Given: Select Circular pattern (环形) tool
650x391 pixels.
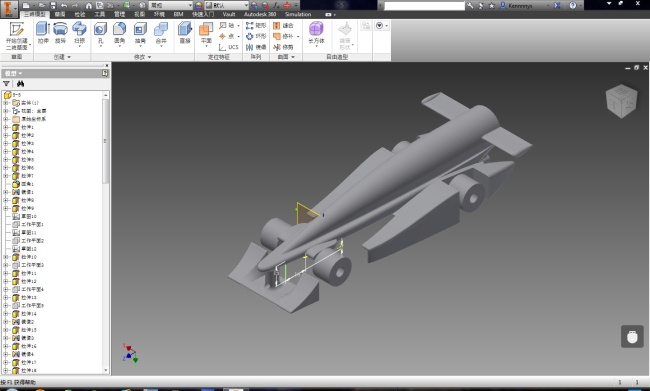Looking at the screenshot, I should coord(256,36).
